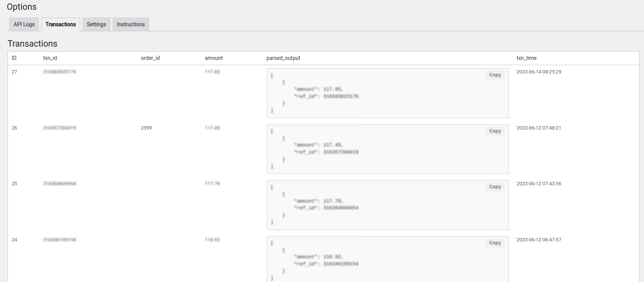Viewport: 644px width, 282px height.
Task: Select timestamp 2023-06-14 08:25:29
Action: (539, 72)
